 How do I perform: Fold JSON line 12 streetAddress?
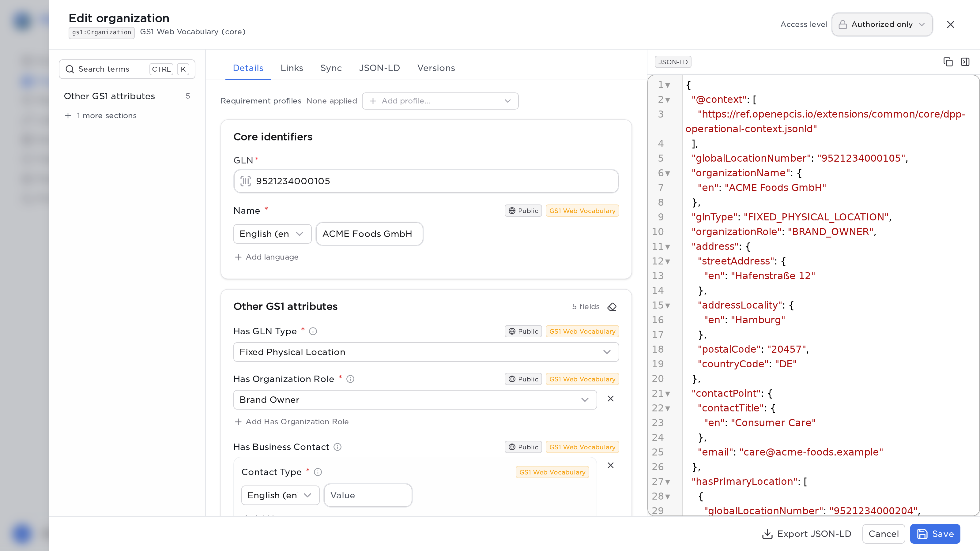[668, 262]
